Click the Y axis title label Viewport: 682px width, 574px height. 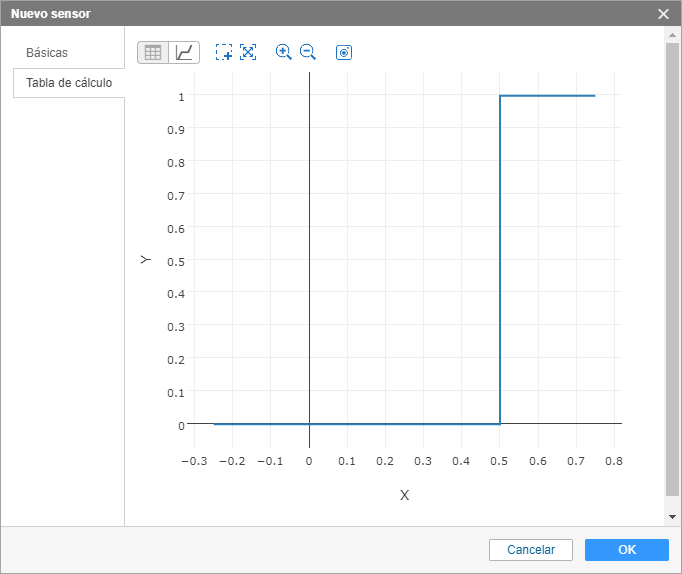click(x=146, y=260)
